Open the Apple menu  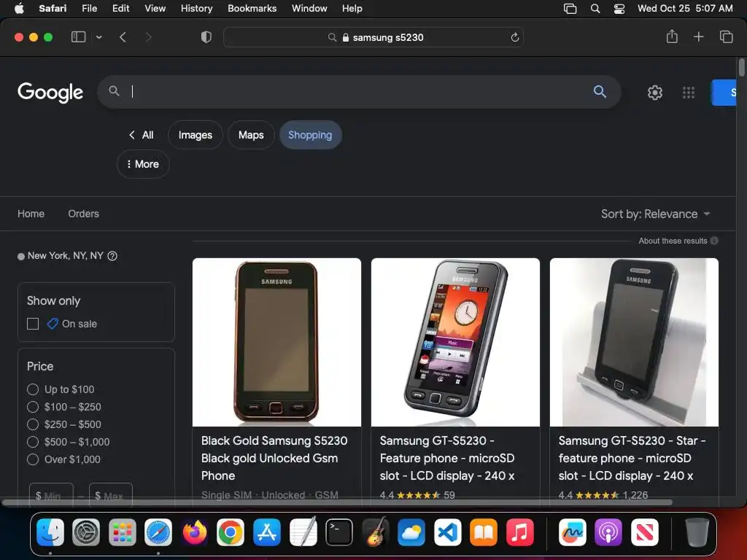point(19,9)
